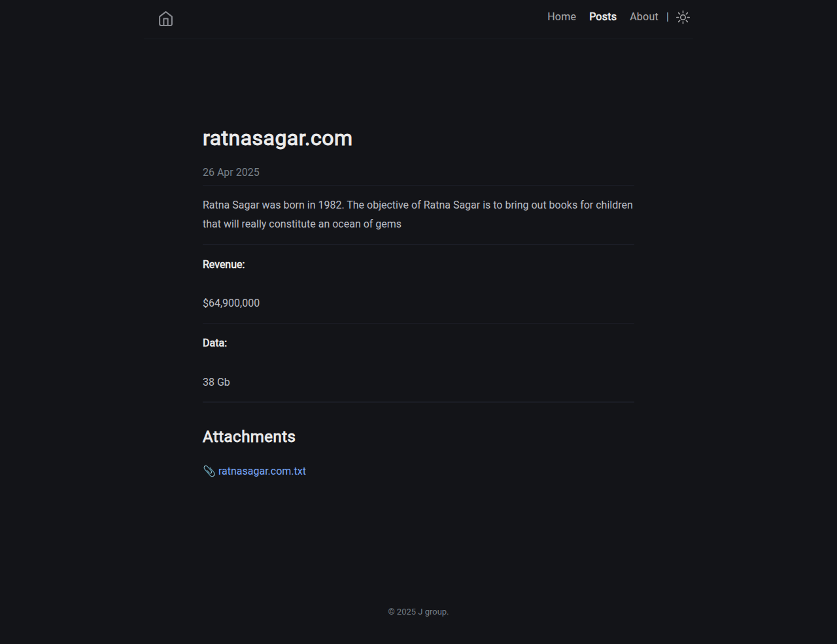Viewport: 837px width, 644px height.
Task: Click the Revenue: label
Action: [224, 265]
